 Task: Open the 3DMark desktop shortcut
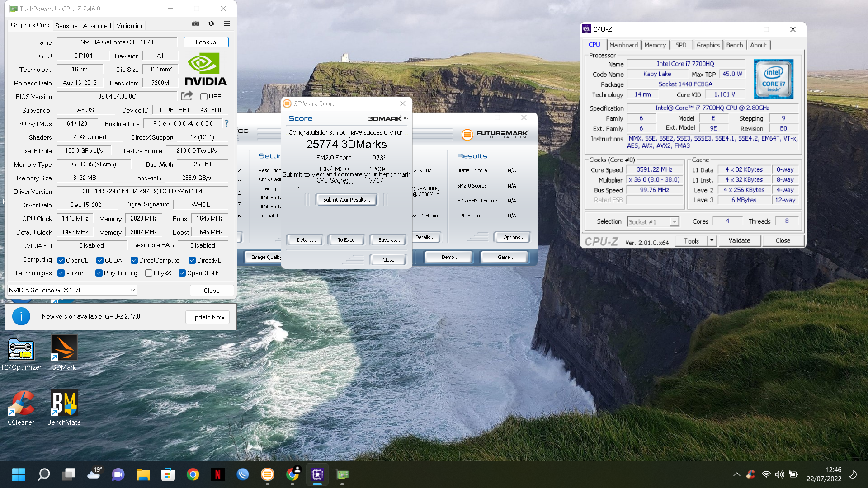(x=64, y=353)
